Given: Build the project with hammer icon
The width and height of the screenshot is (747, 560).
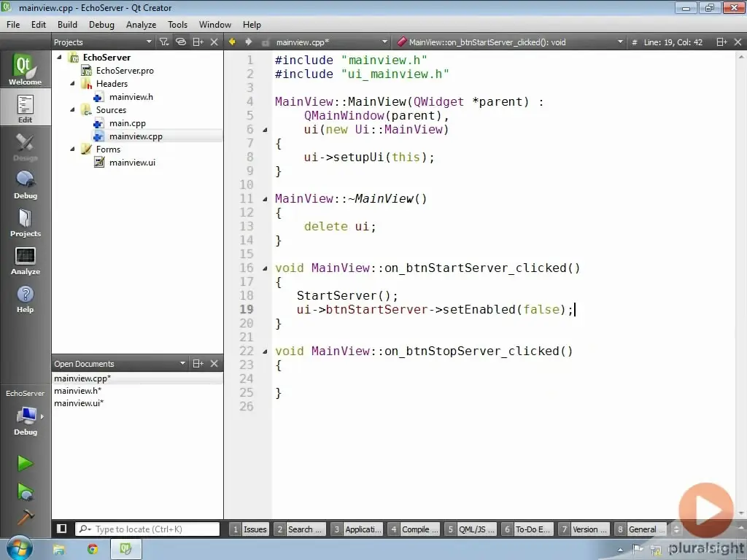Looking at the screenshot, I should point(25,518).
